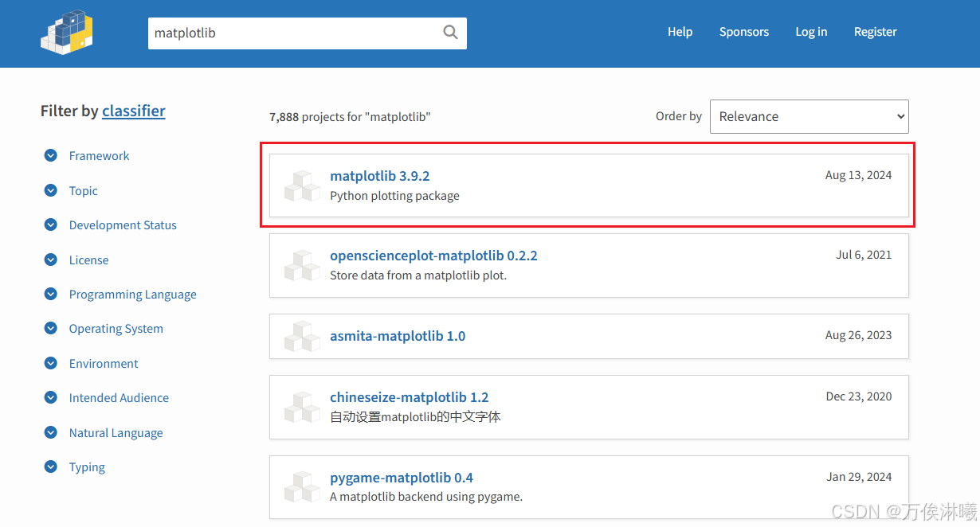
Task: Click the Dec 23, 2020 release date
Action: tap(859, 396)
